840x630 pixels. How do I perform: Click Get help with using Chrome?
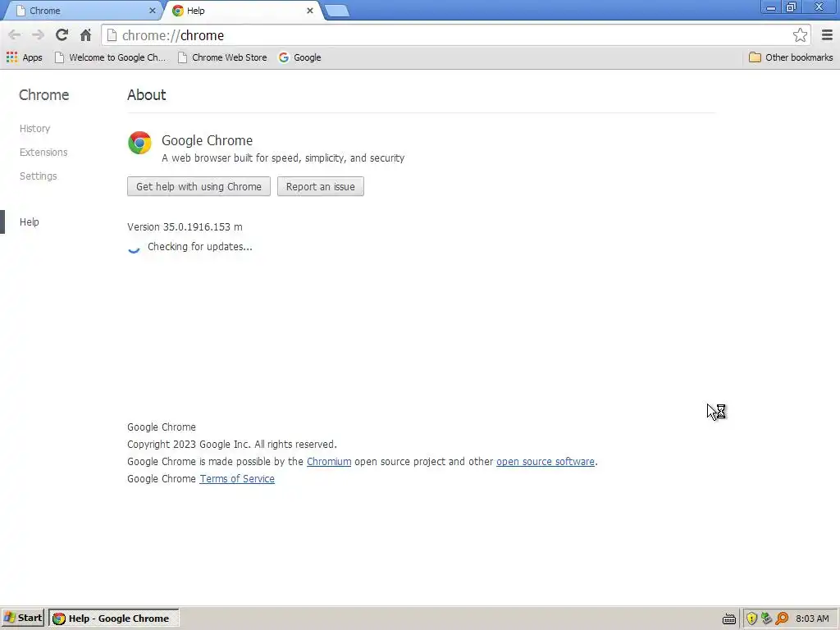pos(199,186)
